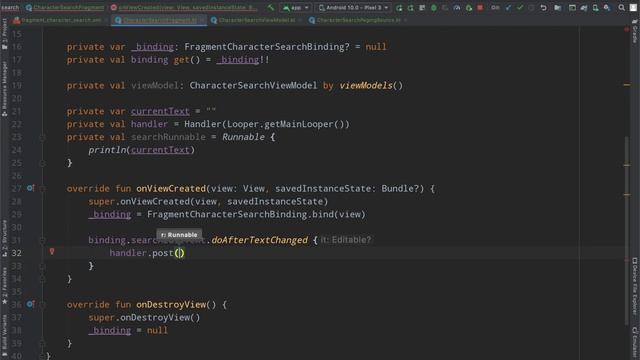Click the doAfterTextChanged method call
Screen dimensions: 640x360
[260, 240]
